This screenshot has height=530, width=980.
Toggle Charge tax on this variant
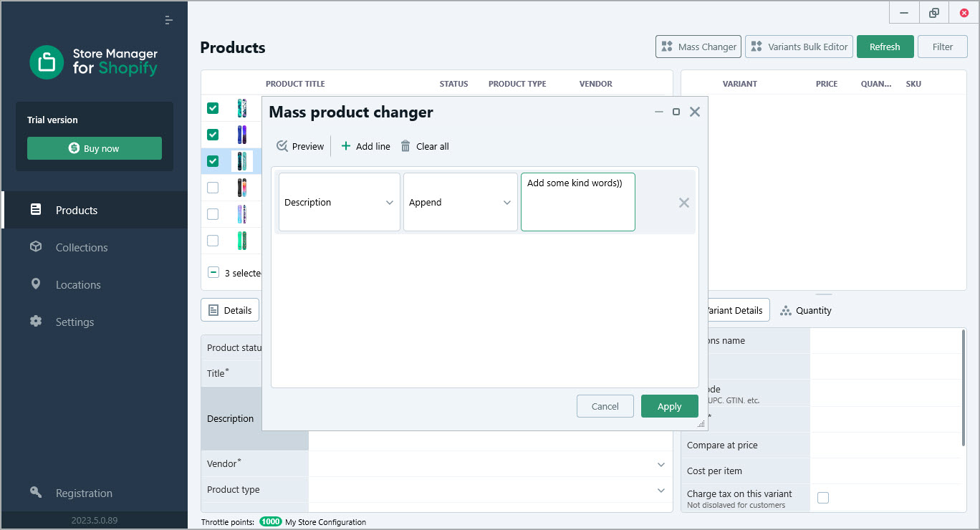[823, 498]
